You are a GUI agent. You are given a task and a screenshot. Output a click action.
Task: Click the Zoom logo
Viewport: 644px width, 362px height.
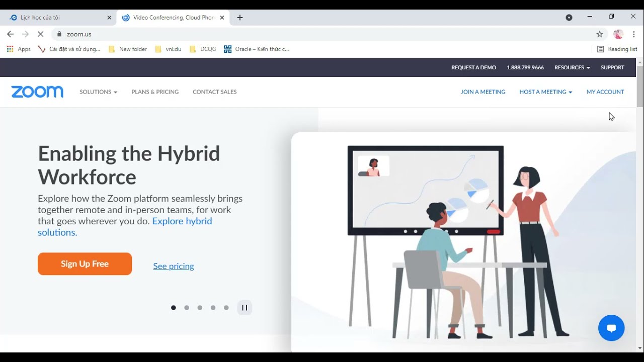coord(37,92)
